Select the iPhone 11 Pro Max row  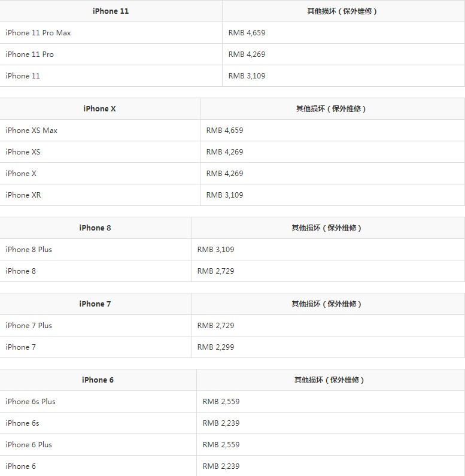[38, 33]
